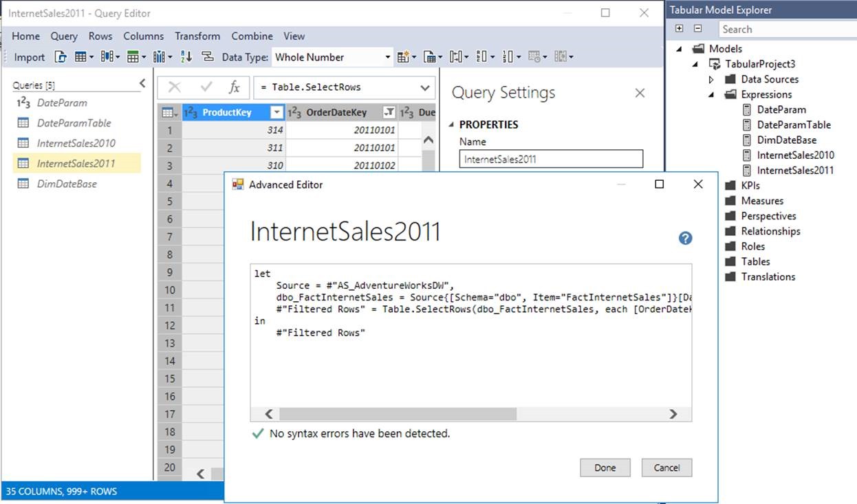Click the expand-all plus icon in Tabular Model Explorer
Screen dimensions: 857x504
click(x=680, y=29)
